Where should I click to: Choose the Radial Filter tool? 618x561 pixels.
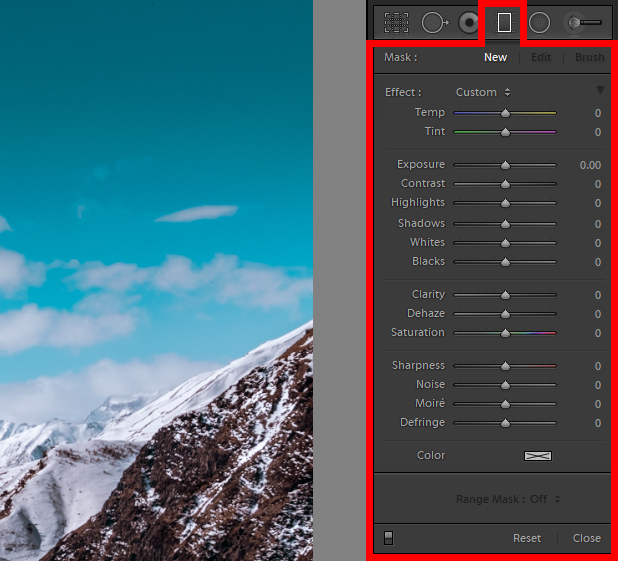539,22
